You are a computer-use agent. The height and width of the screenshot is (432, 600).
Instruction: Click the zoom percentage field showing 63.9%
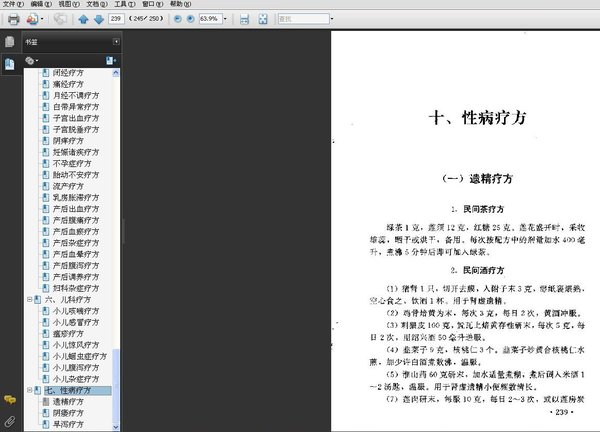[x=210, y=18]
